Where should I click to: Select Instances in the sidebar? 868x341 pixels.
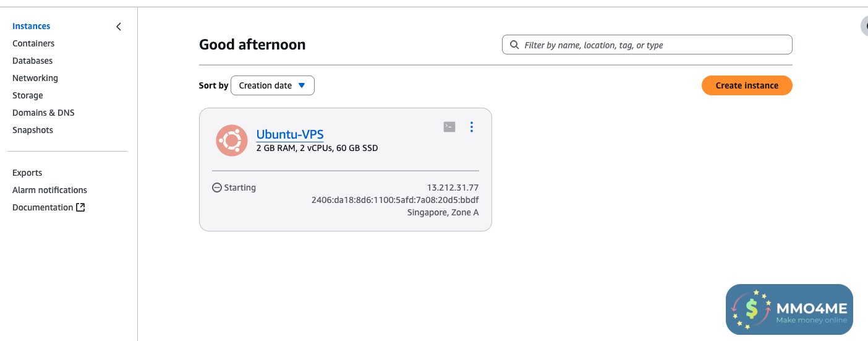pos(32,26)
